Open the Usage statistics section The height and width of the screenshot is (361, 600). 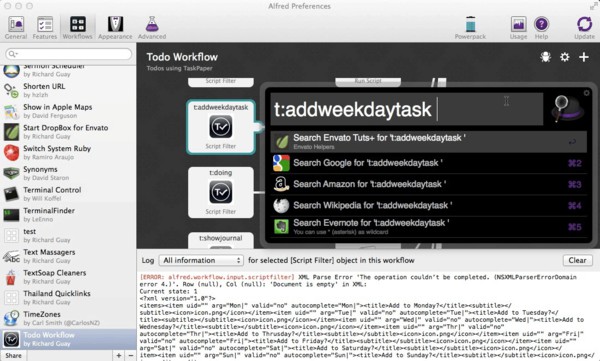point(518,28)
